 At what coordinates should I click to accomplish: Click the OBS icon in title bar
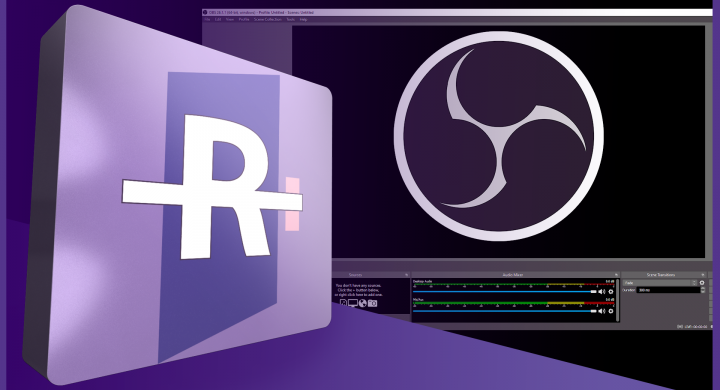click(x=205, y=12)
